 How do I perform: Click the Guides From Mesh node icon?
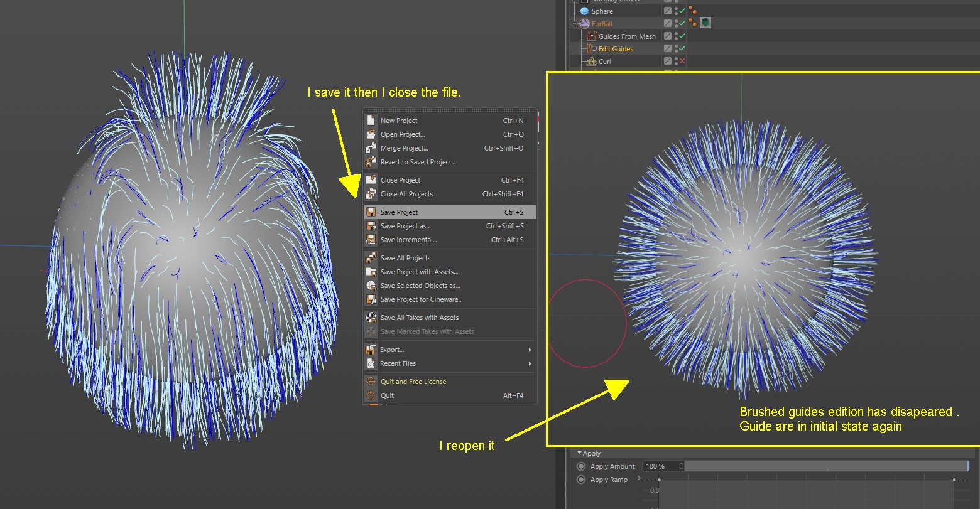tap(591, 36)
